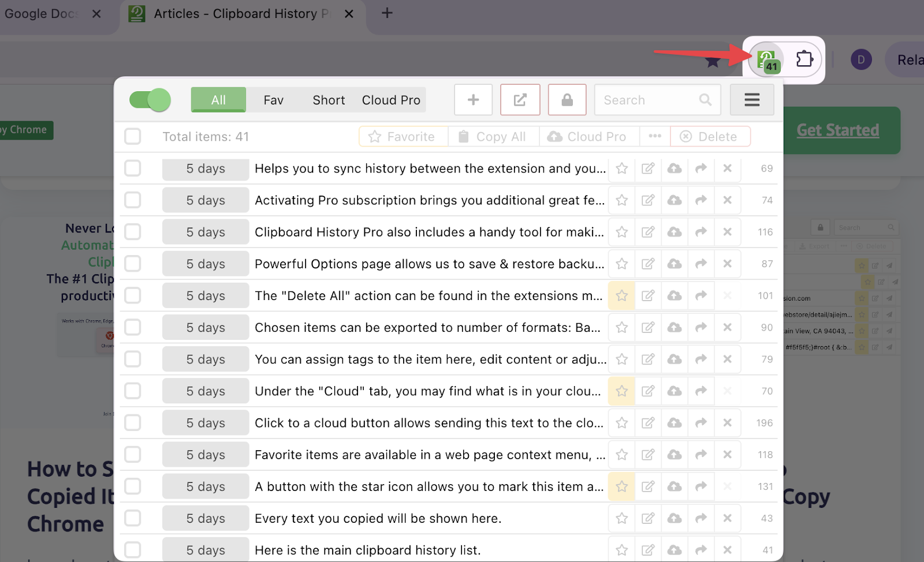Click the Favorite bulk action button
924x562 pixels.
coord(404,137)
